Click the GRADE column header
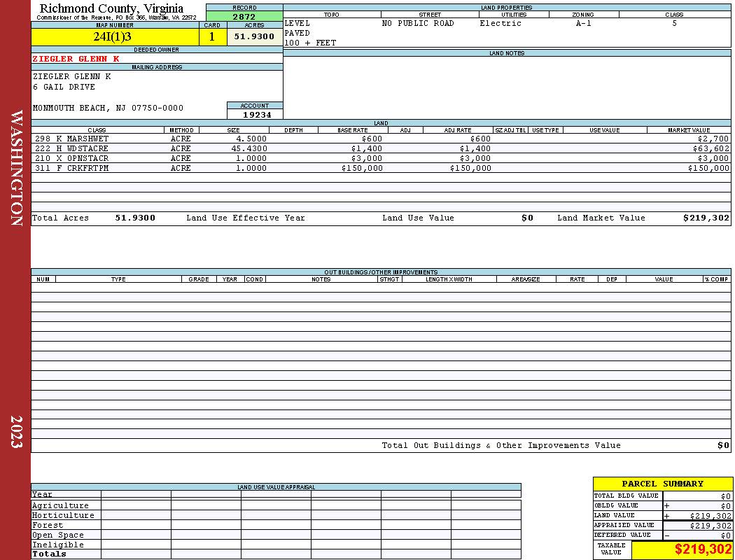Viewport: 735px width, 560px height. pos(199,279)
